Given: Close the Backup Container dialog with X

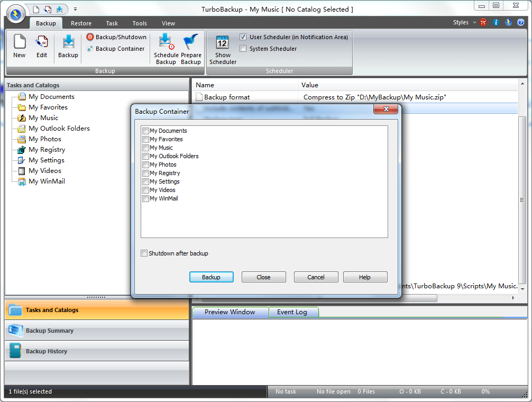Looking at the screenshot, I should [386, 109].
